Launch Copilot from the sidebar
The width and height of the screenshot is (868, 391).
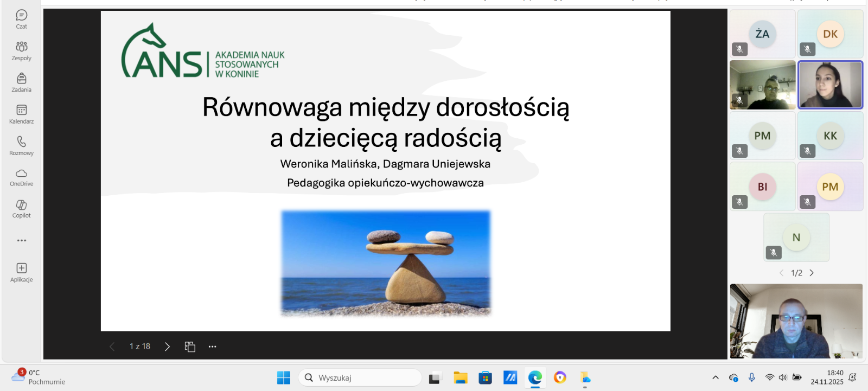point(21,208)
